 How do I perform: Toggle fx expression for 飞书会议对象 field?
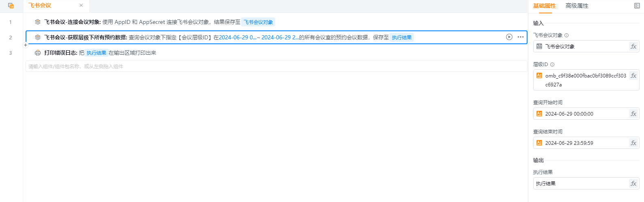[x=633, y=47]
